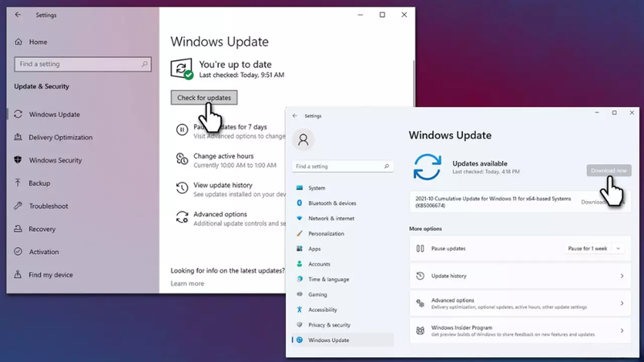The image size is (644, 362).
Task: Click the 2021-10 Cumulative Update entry
Action: (520, 202)
